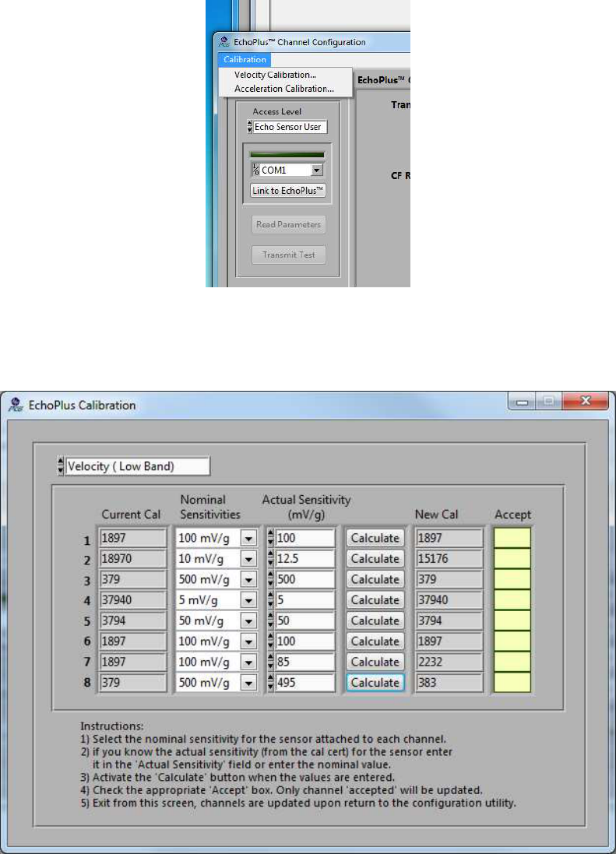The height and width of the screenshot is (854, 616).
Task: Check the Accept box for channel 4
Action: (512, 600)
